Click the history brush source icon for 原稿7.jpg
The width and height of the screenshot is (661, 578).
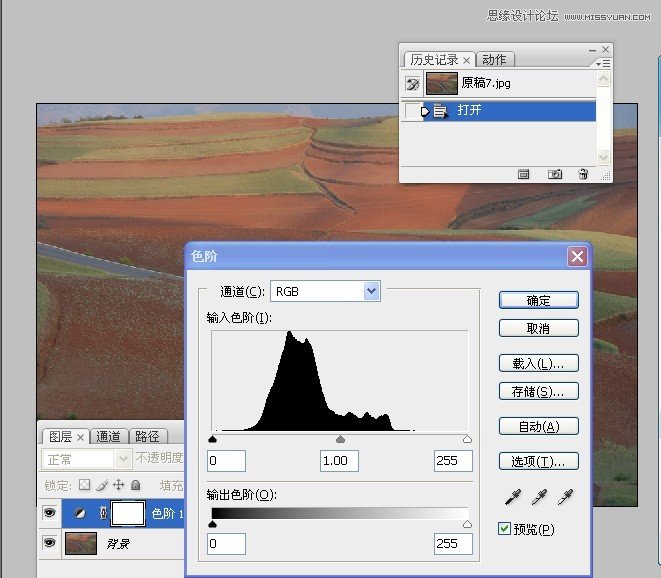(x=412, y=83)
